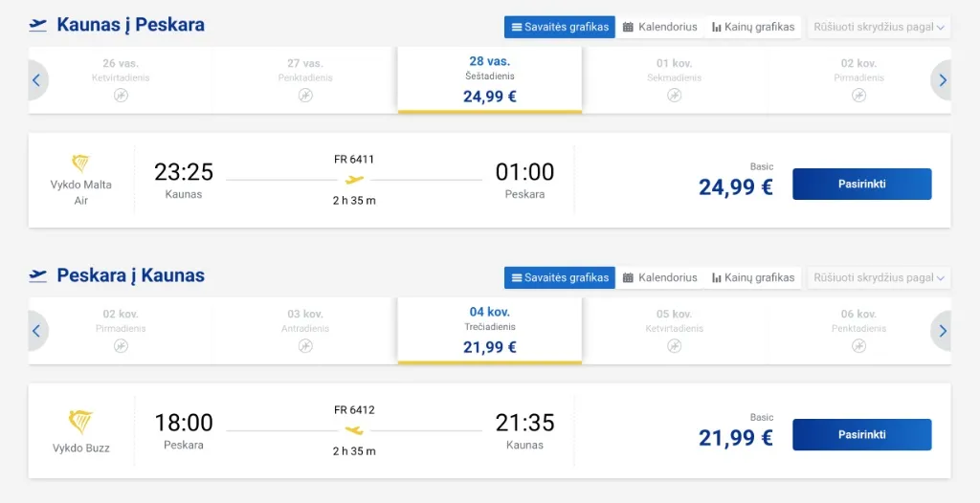Image resolution: width=980 pixels, height=503 pixels.
Task: Click the Ryanair harp logo on flight FR 6411
Action: (x=81, y=164)
